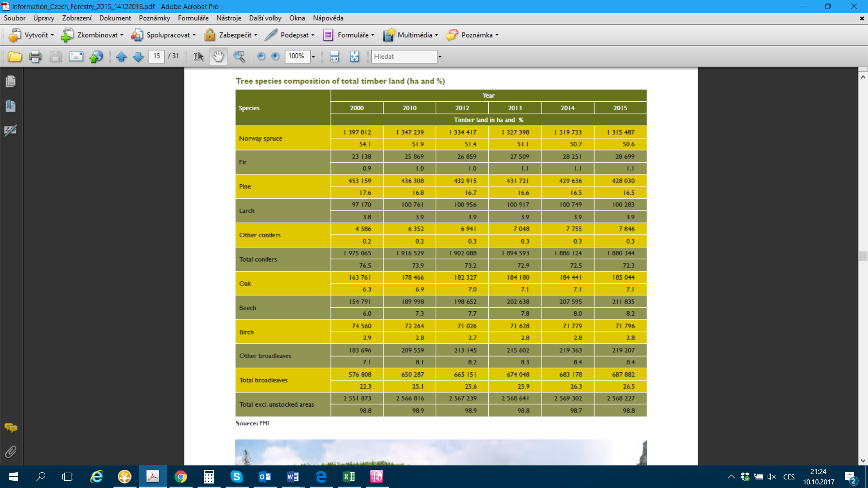Toggle the Signatures panel

11,131
